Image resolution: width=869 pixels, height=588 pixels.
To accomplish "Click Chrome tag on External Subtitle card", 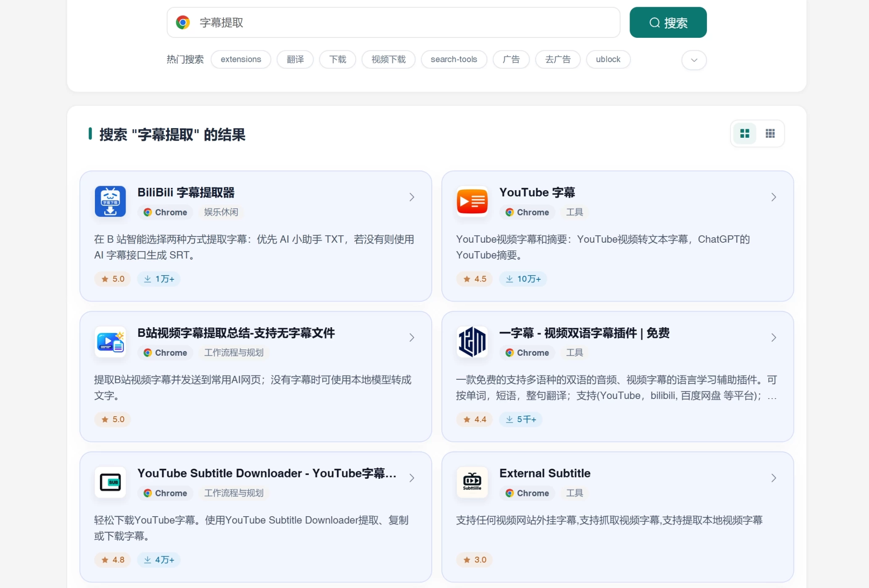I will 528,493.
